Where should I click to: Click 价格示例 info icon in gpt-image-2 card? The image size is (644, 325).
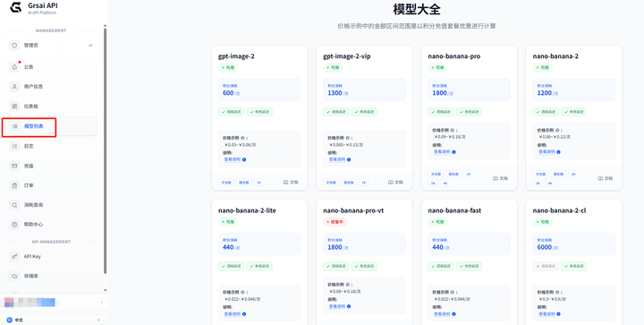tap(242, 139)
